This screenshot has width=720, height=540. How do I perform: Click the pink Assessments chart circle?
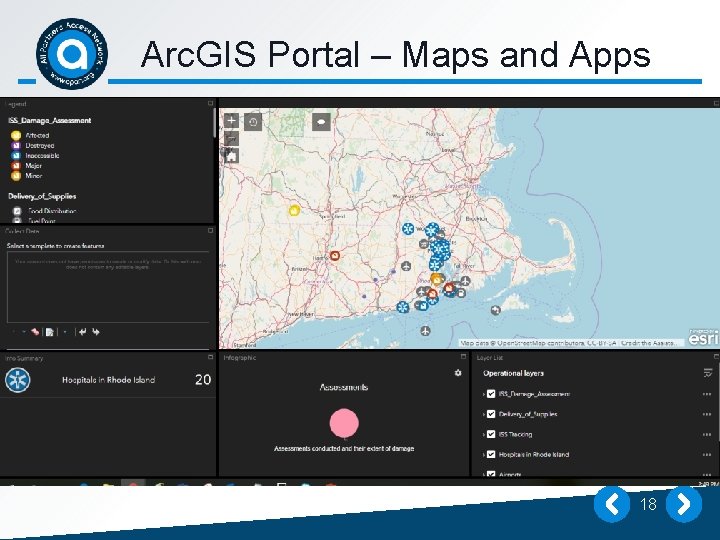tap(344, 423)
